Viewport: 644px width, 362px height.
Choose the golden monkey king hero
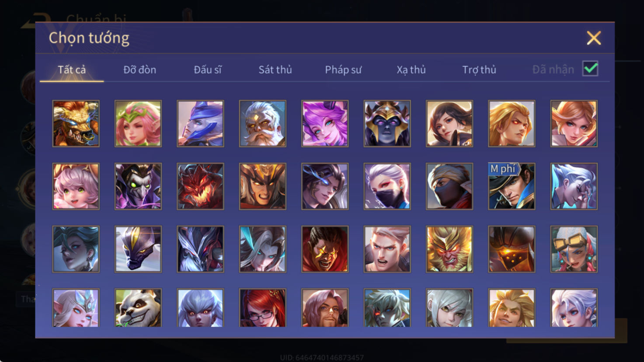pyautogui.click(x=449, y=249)
